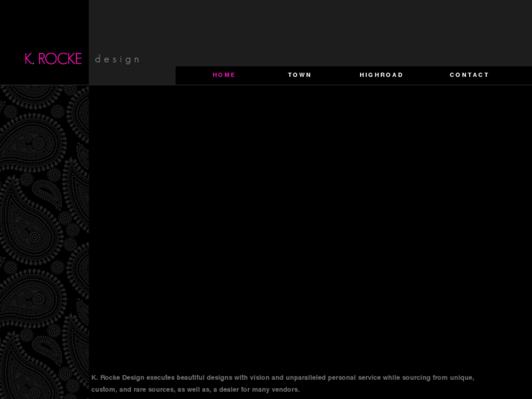The image size is (532, 399).
Task: Click the gray 'design' logo text
Action: (117, 59)
